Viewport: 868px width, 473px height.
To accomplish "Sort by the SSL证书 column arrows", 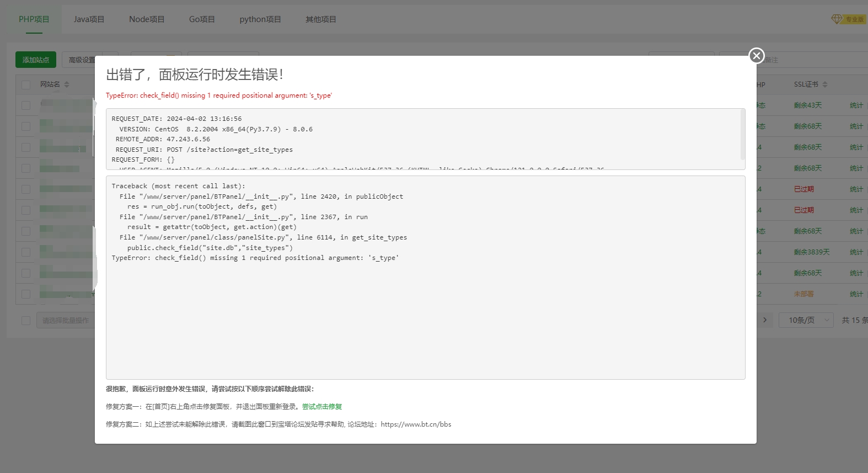I will click(x=825, y=84).
